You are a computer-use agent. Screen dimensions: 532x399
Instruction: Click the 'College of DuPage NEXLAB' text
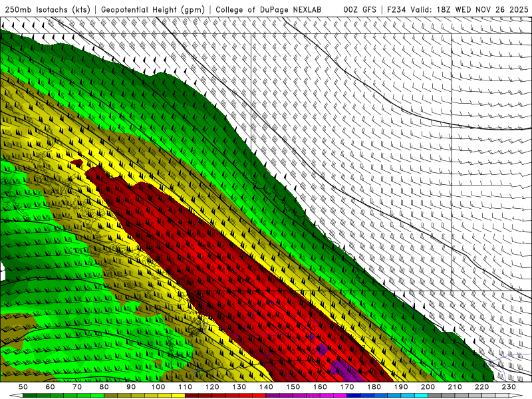point(269,10)
